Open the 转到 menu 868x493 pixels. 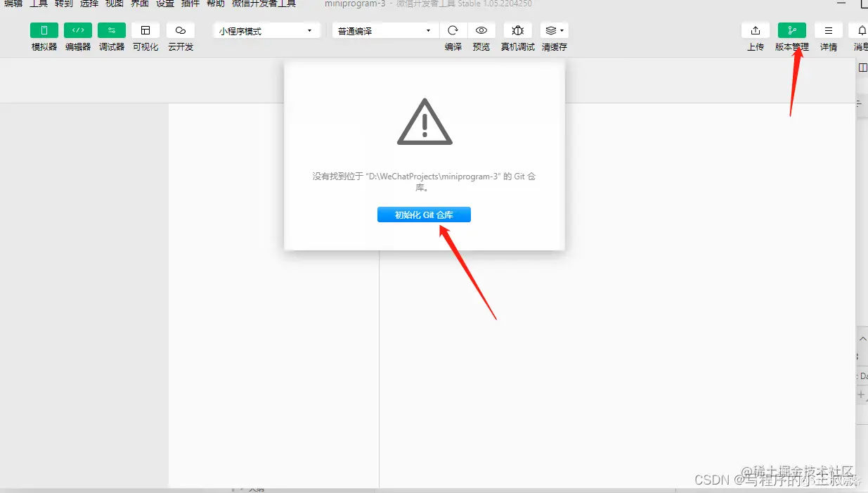tap(64, 4)
